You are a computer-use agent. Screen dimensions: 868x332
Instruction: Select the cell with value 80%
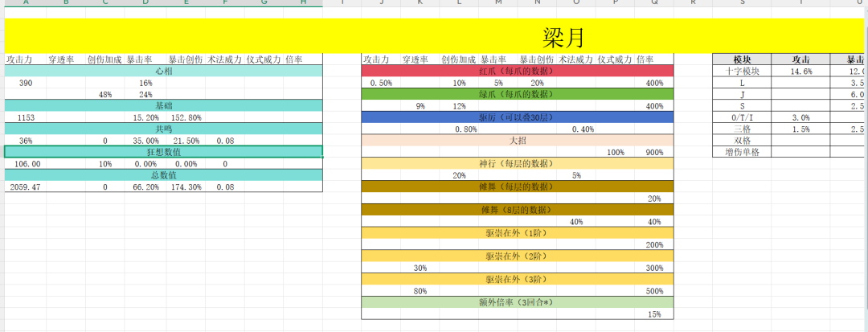pos(420,291)
